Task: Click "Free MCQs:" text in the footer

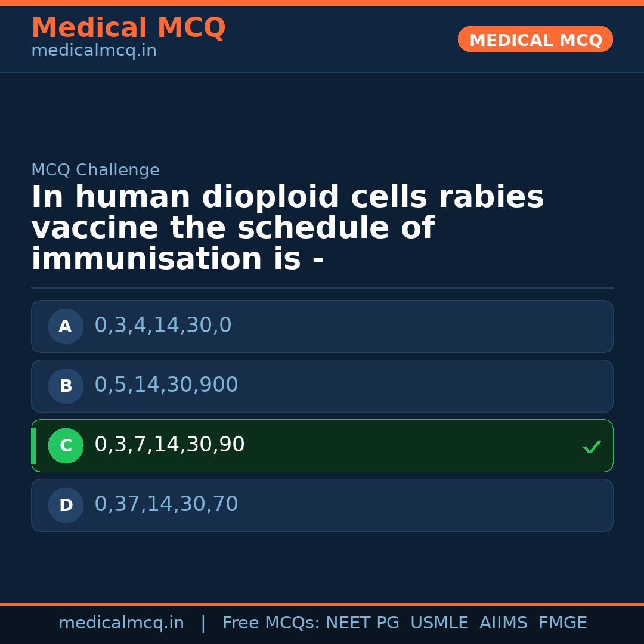Action: click(x=271, y=623)
